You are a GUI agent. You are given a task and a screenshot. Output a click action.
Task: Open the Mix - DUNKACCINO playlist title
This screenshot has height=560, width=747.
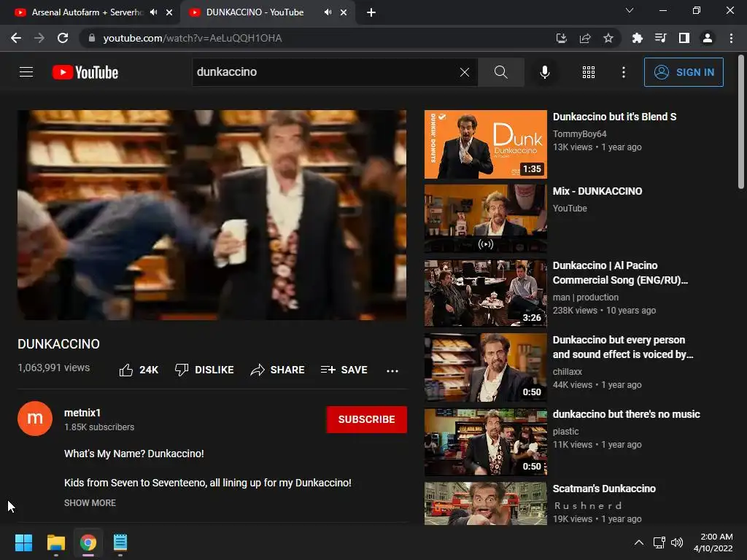tap(597, 191)
